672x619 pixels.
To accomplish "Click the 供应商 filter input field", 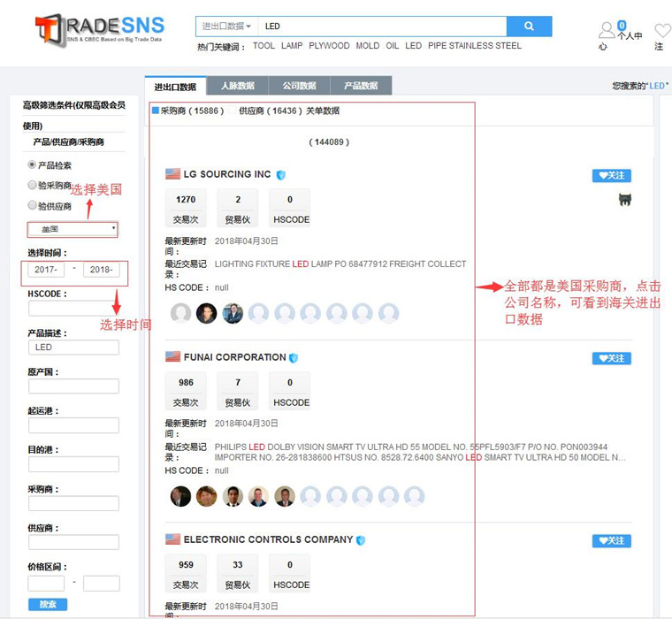I will pos(73,542).
